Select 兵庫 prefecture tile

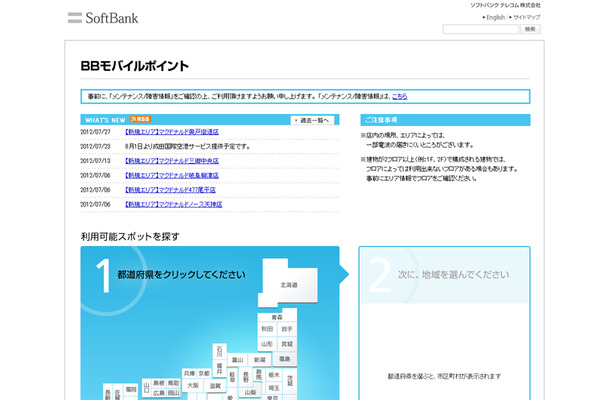[x=189, y=373]
